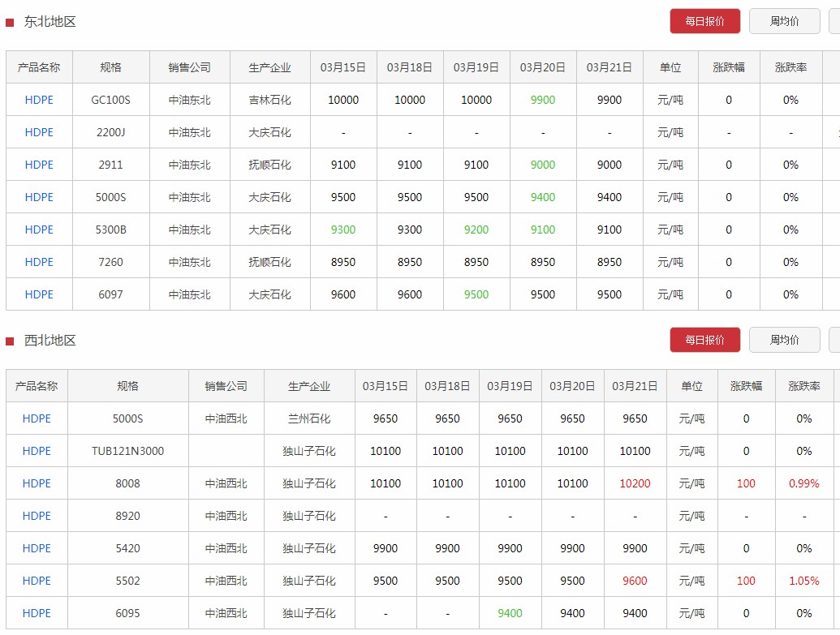
Task: Open HDPE link in the 2200J row
Action: tap(39, 132)
